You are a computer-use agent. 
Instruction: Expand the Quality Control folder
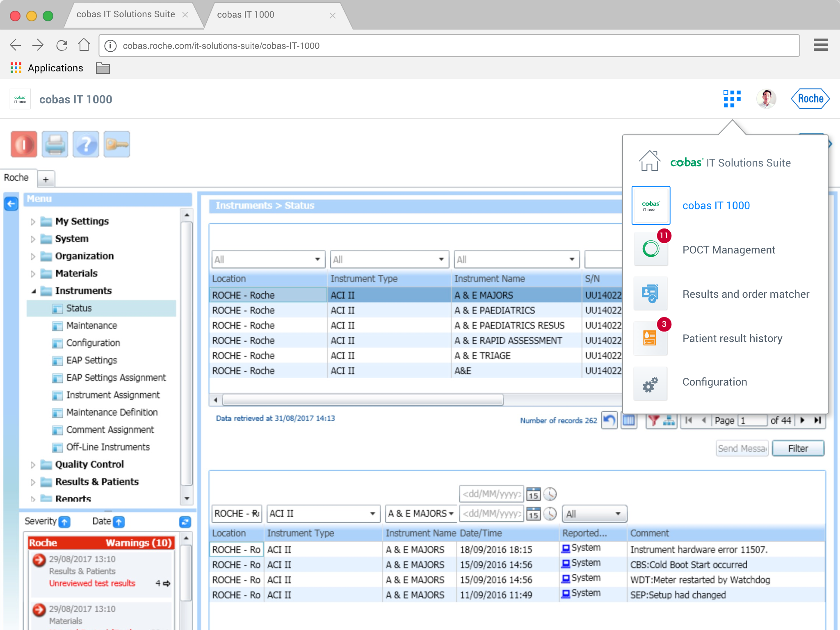point(33,464)
